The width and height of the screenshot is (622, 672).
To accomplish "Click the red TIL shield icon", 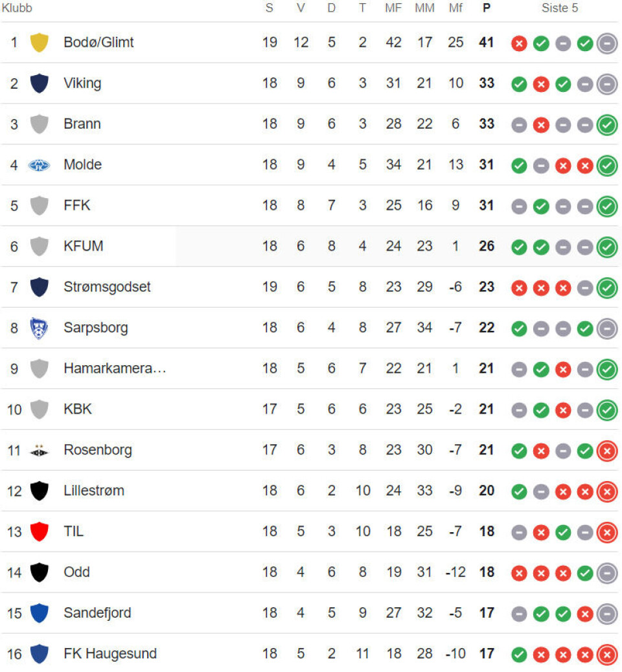I will point(40,532).
